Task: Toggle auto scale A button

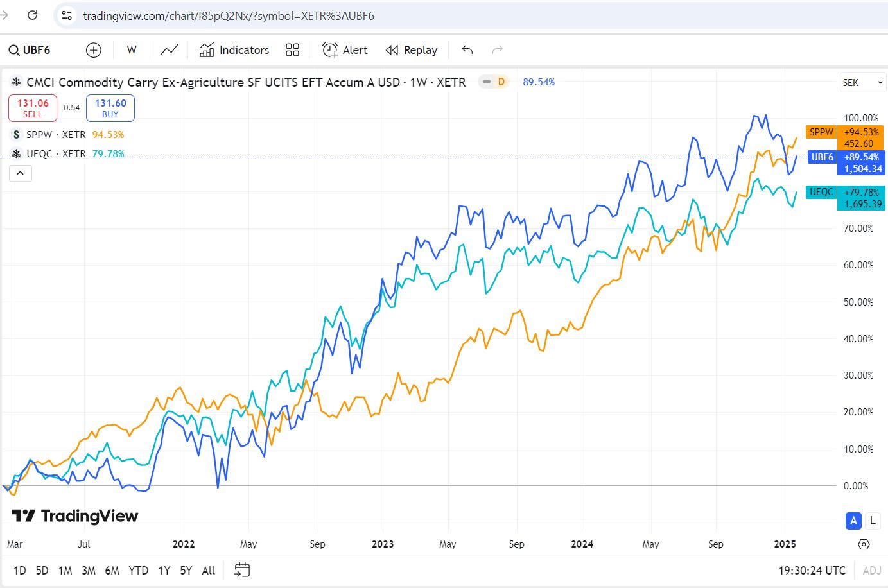Action: coord(853,521)
